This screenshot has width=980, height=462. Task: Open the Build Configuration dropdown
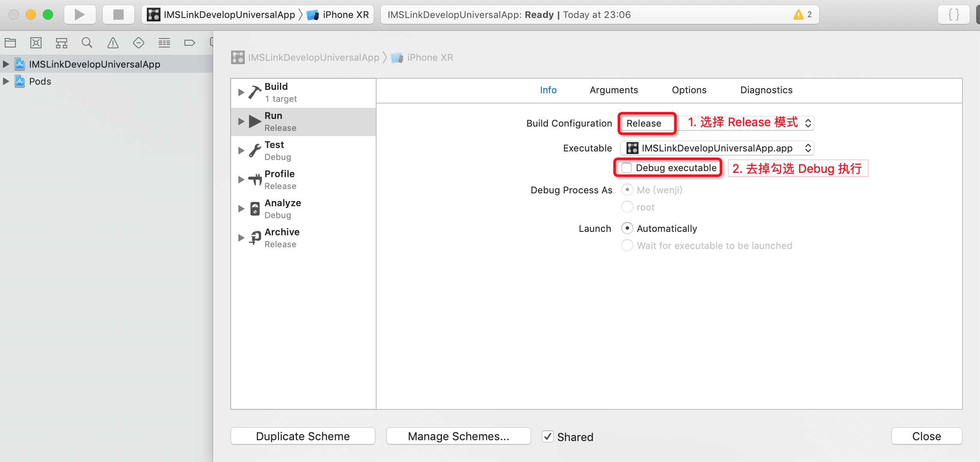717,123
